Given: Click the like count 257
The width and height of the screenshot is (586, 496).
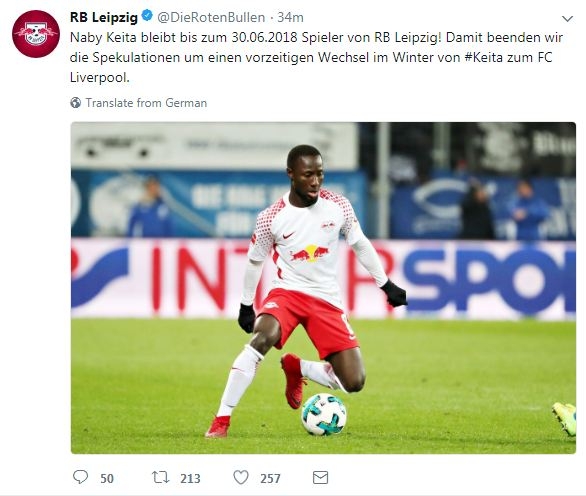Looking at the screenshot, I should click(x=270, y=478).
